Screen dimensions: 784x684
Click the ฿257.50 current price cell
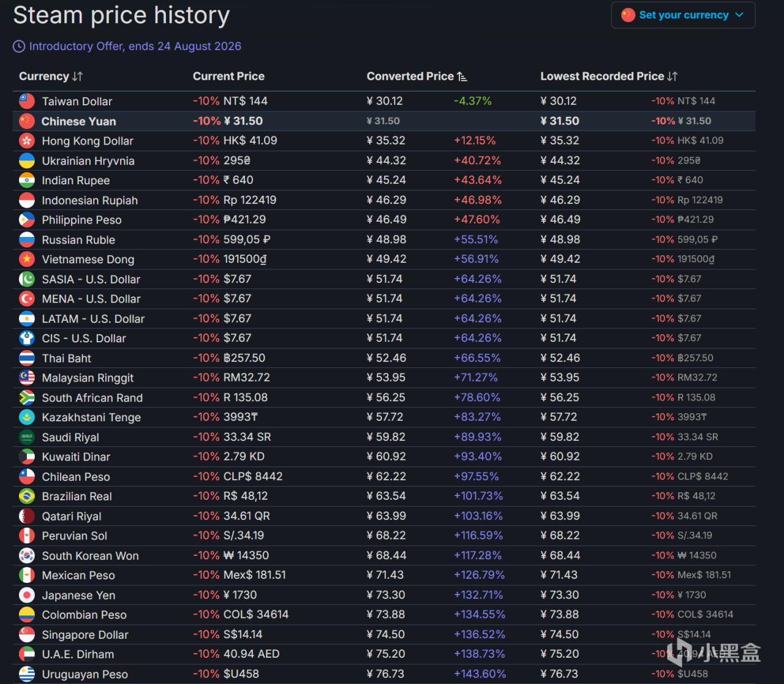[244, 358]
